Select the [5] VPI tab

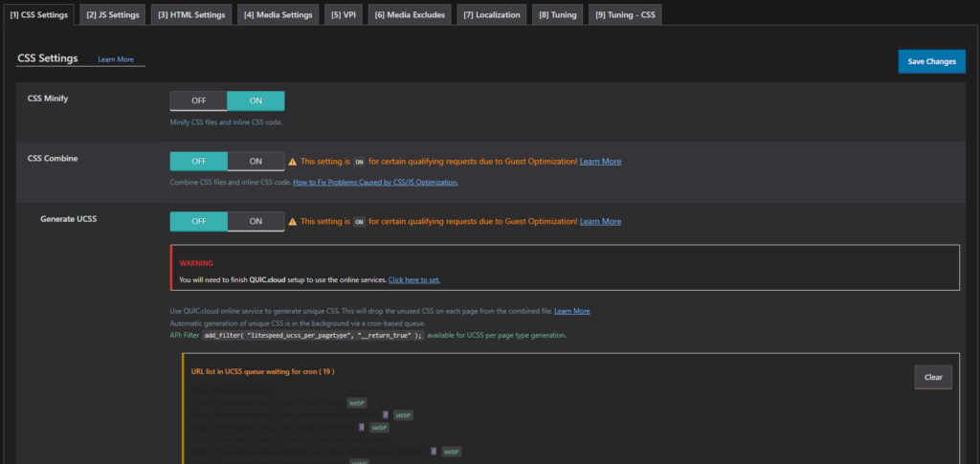(x=344, y=14)
